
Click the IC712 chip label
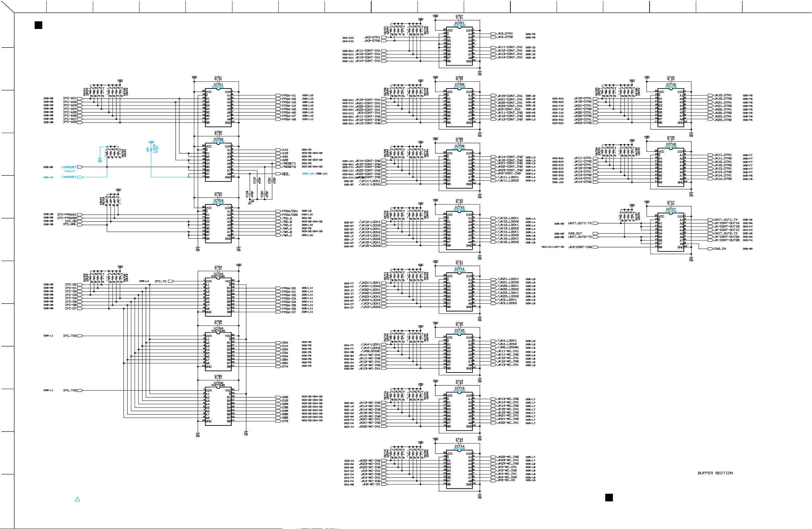(459, 330)
